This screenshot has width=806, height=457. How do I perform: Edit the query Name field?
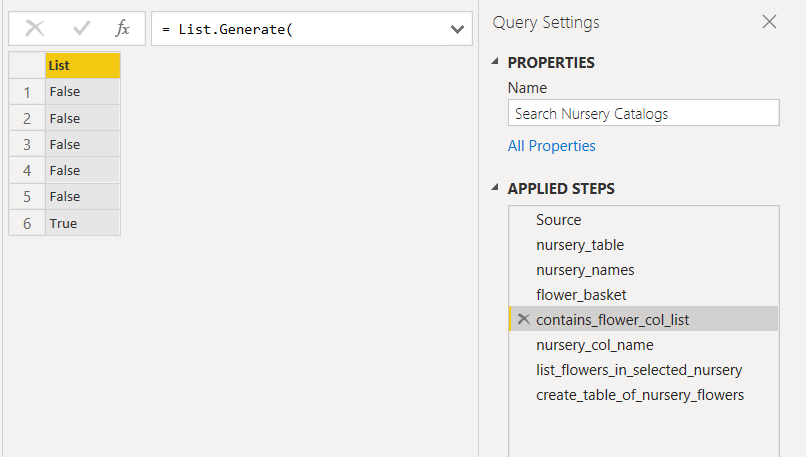[644, 113]
